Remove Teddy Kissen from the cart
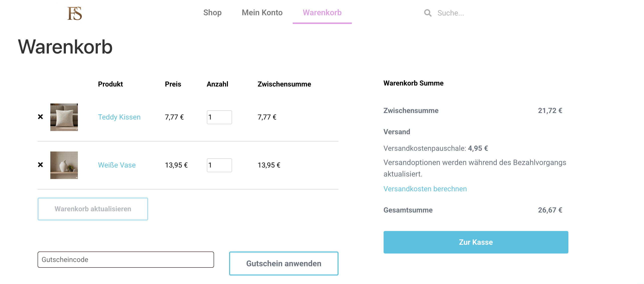Image resolution: width=644 pixels, height=284 pixels. (x=40, y=117)
